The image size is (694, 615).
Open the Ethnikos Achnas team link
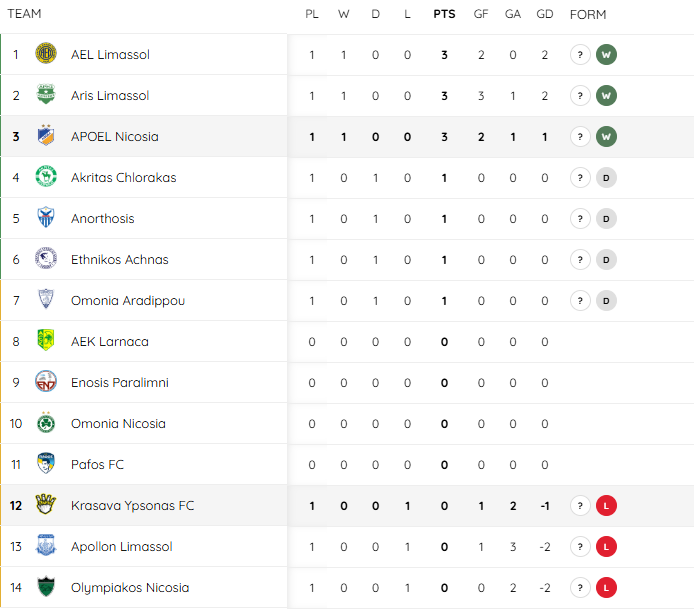(119, 259)
